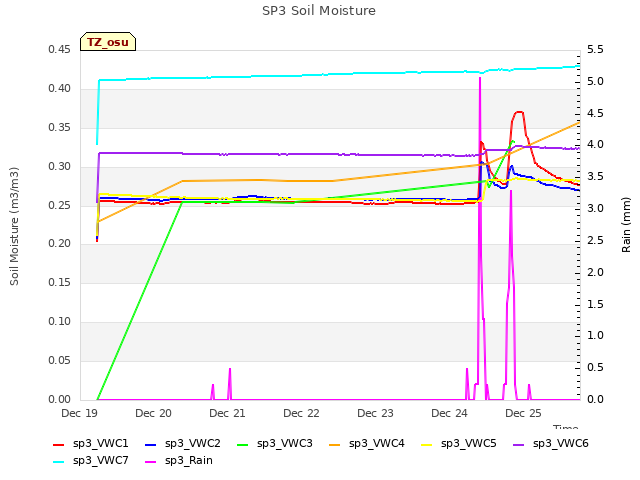
Task: Click the SP3 Soil Moisture chart title
Action: 319,11
